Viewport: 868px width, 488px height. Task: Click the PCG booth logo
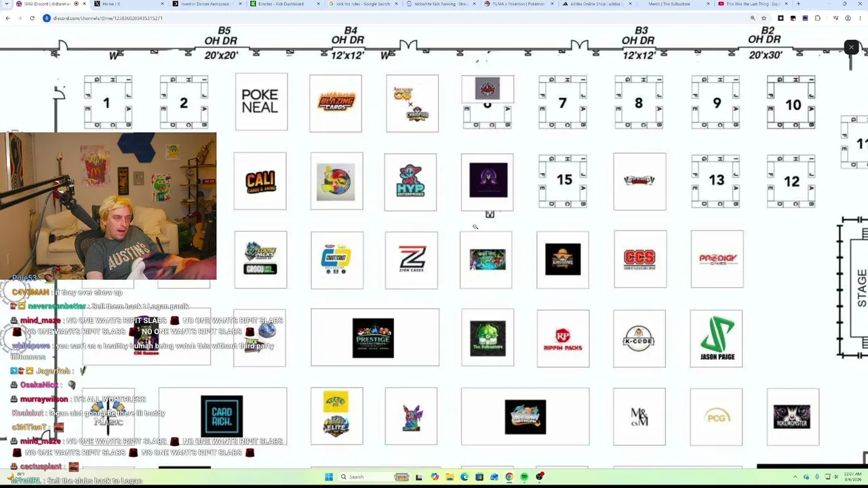(716, 417)
